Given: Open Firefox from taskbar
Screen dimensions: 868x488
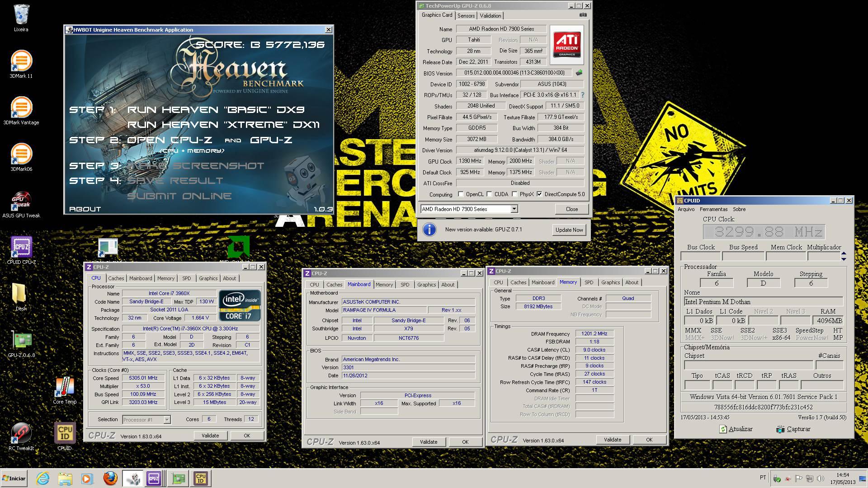Looking at the screenshot, I should pos(110,479).
